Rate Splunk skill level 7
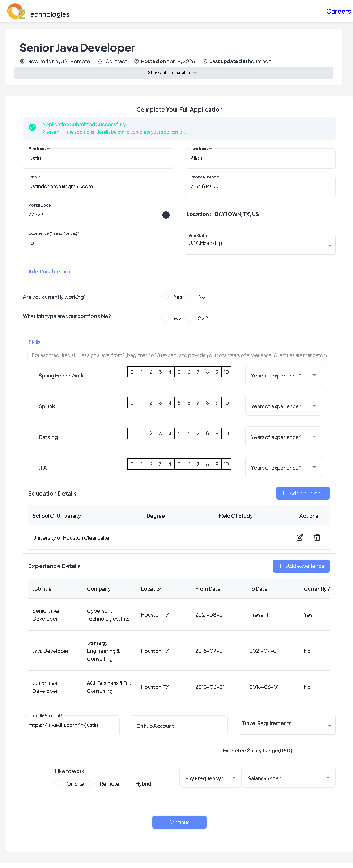Viewport: 353px width, 868px height. click(x=198, y=403)
